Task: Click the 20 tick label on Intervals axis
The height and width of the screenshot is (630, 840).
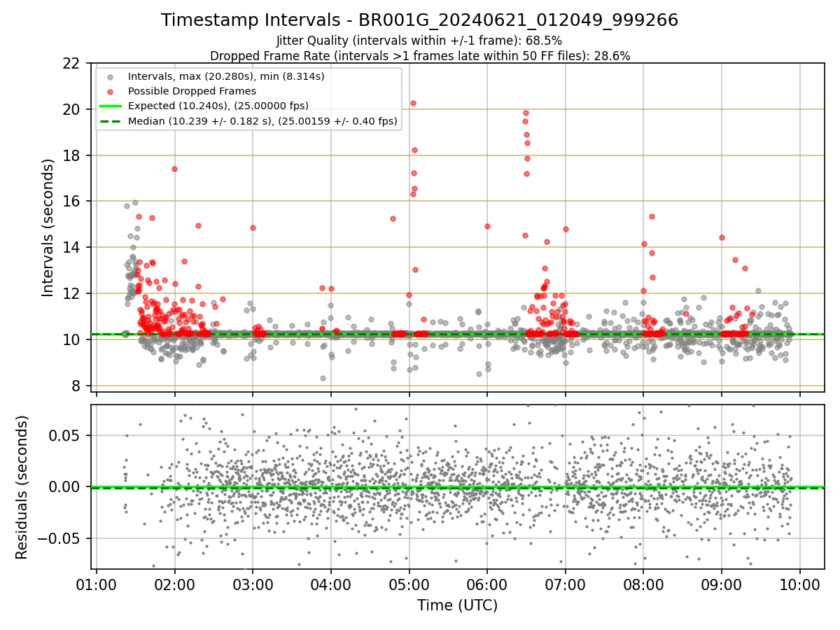Action: click(x=73, y=109)
